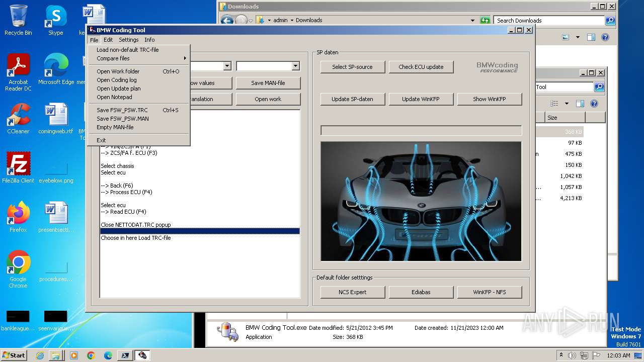Screen dimensions: 644x362
Task: Click Show WinKFP button
Action: [490, 99]
